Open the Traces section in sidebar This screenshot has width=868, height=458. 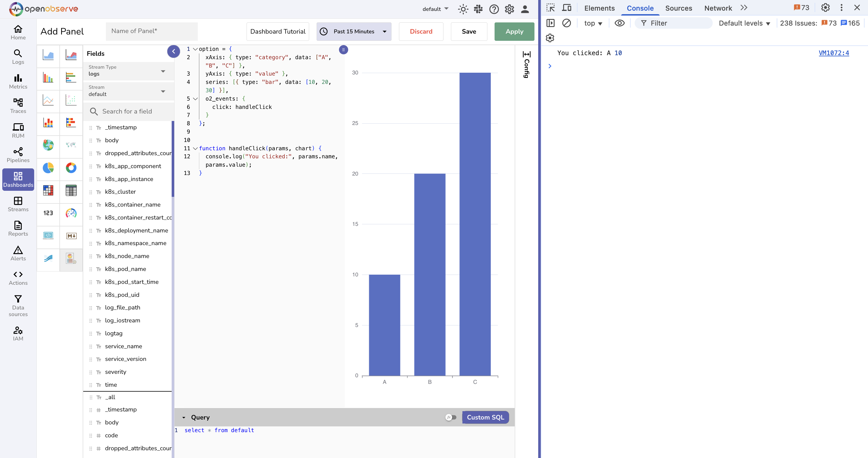[18, 105]
